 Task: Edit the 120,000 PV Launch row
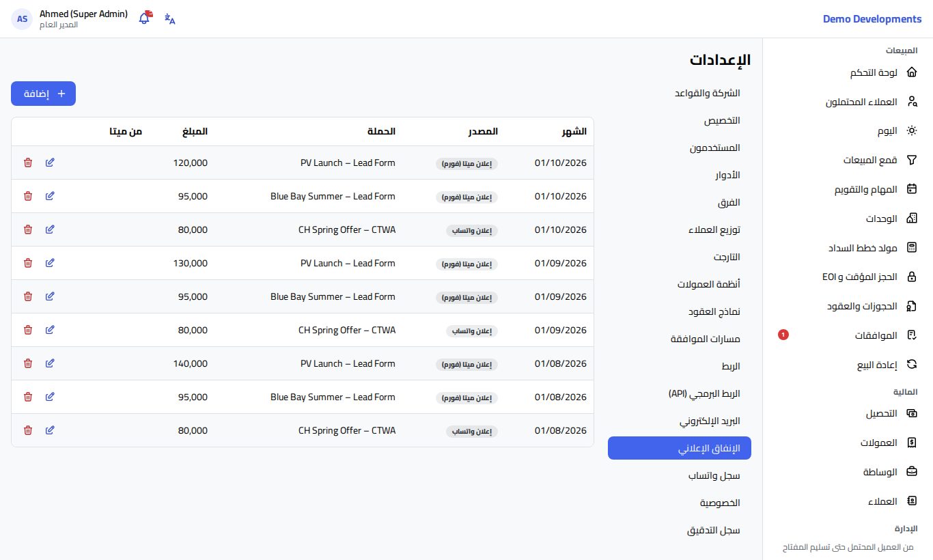[x=50, y=163]
